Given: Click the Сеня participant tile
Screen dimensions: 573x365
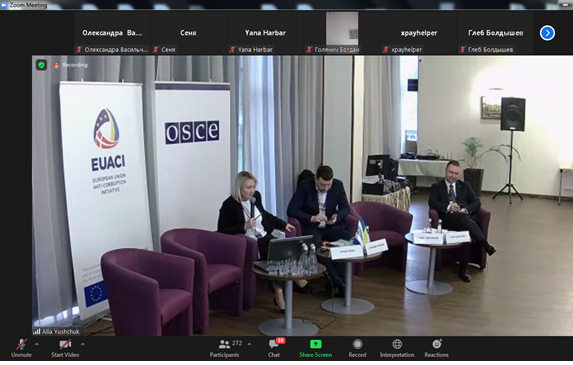Looking at the screenshot, I should coord(188,33).
